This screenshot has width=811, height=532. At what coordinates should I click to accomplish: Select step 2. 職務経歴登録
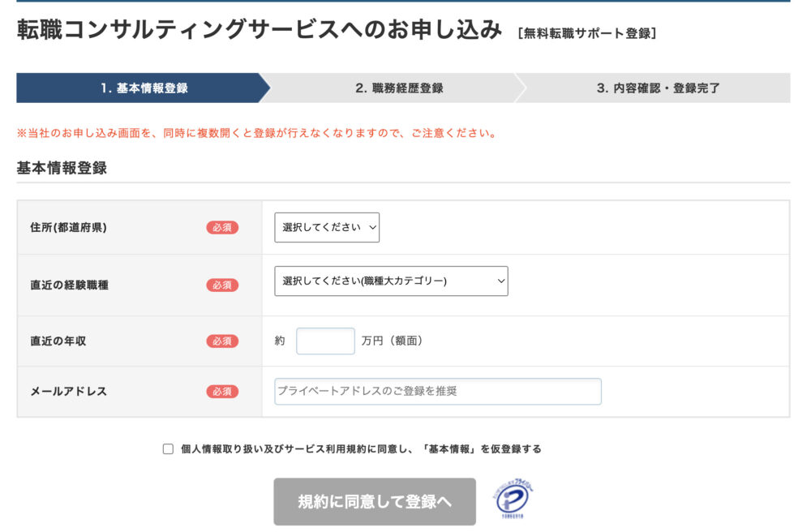point(399,88)
